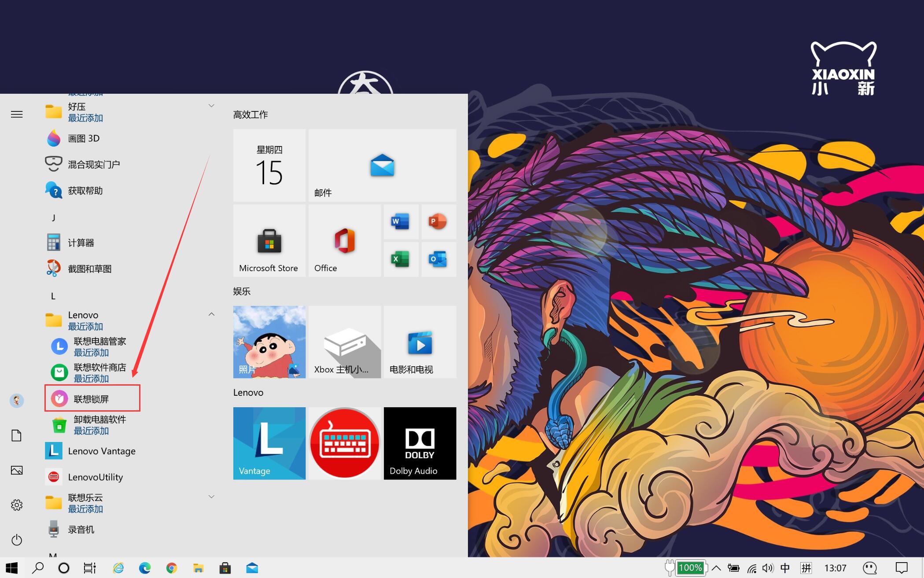Open Microsoft Store from taskbar
924x578 pixels.
pyautogui.click(x=225, y=568)
